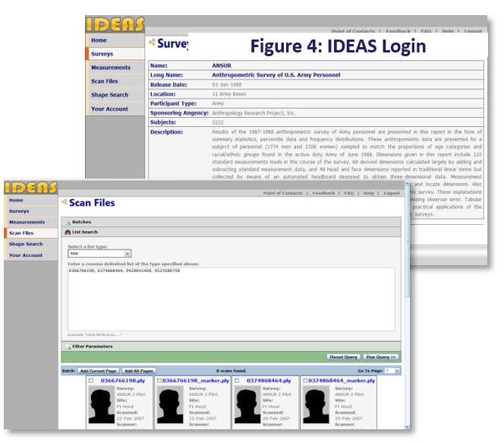The height and width of the screenshot is (443, 504).
Task: Open the 0366766198.ply file link
Action: click(x=123, y=381)
